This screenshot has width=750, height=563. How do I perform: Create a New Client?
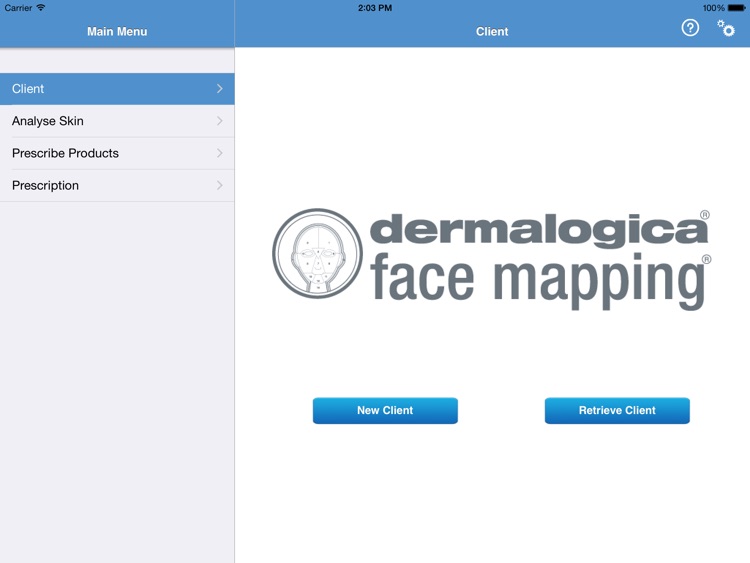pos(385,410)
